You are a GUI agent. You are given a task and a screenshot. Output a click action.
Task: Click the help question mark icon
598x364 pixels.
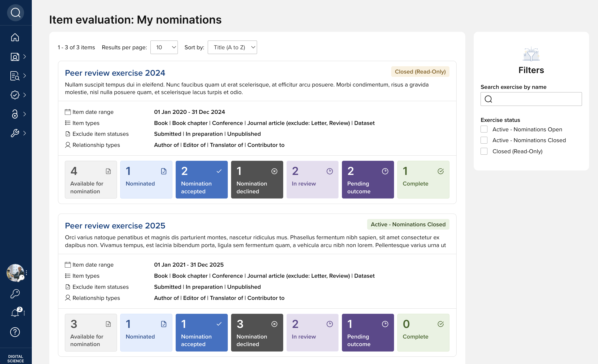click(15, 332)
